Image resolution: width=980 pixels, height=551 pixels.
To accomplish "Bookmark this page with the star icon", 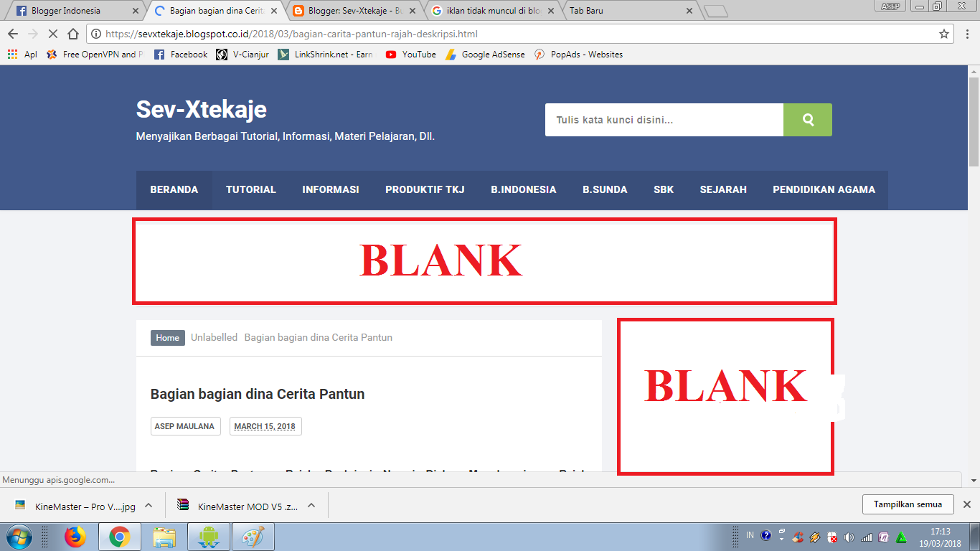I will click(944, 34).
